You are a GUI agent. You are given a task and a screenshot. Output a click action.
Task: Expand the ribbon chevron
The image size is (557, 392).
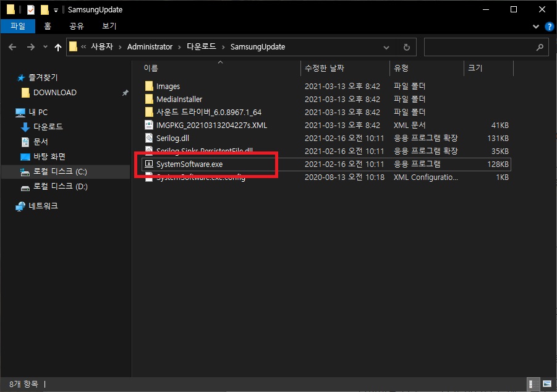point(536,27)
